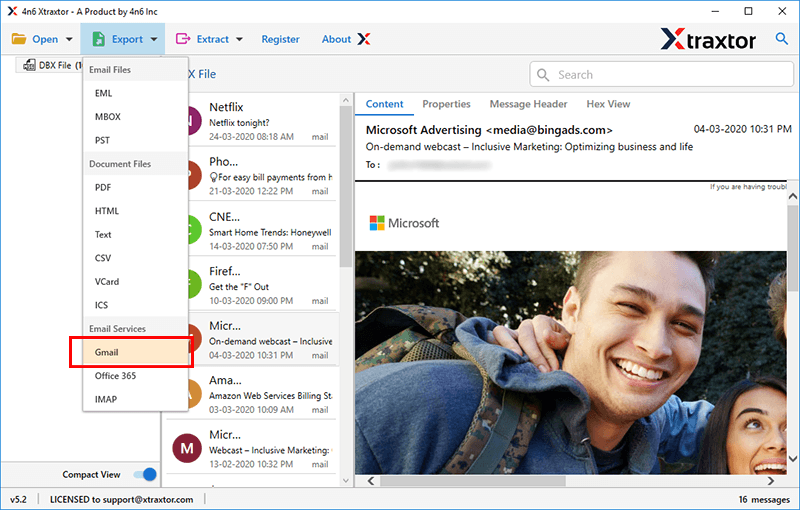
Task: Click into the Search input field
Action: (x=662, y=75)
